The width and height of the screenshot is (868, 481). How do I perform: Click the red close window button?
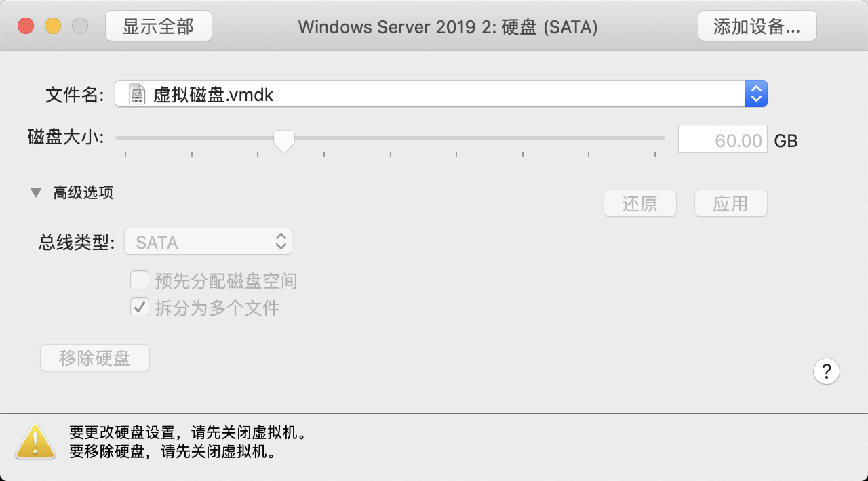[x=26, y=26]
